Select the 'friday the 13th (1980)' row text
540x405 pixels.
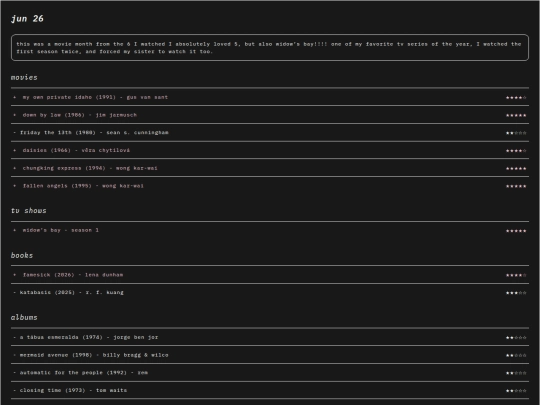click(x=94, y=133)
